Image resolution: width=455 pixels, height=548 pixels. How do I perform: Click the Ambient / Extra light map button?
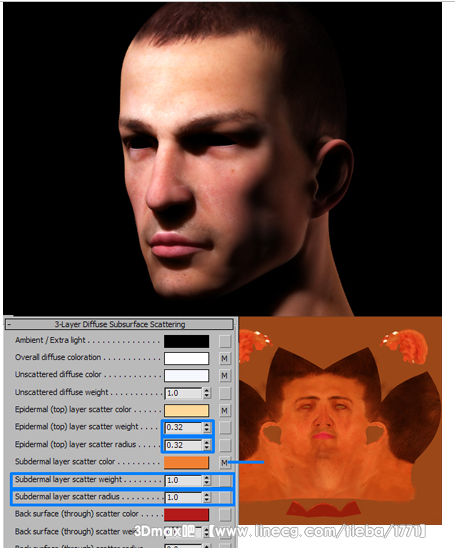tap(225, 341)
